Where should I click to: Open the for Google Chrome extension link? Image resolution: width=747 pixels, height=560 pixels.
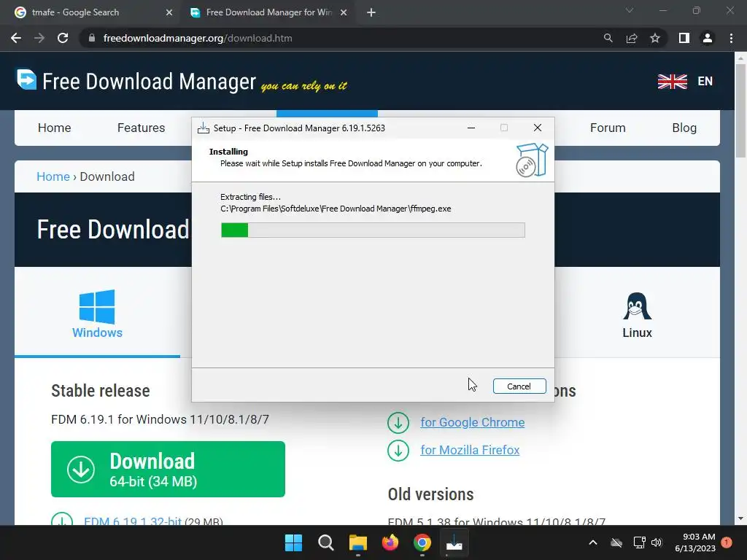pyautogui.click(x=472, y=422)
